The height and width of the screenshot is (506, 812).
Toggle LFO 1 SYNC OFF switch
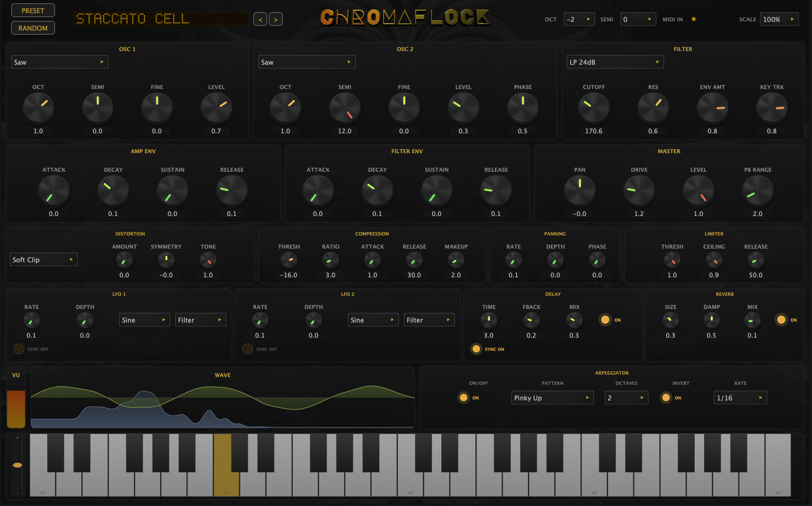coord(19,349)
